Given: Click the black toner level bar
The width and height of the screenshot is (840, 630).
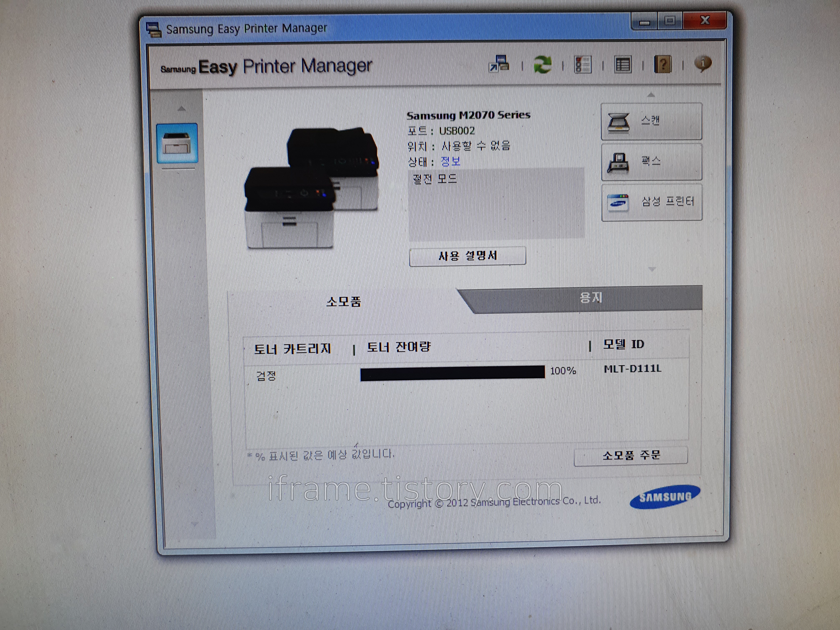Looking at the screenshot, I should [x=452, y=372].
